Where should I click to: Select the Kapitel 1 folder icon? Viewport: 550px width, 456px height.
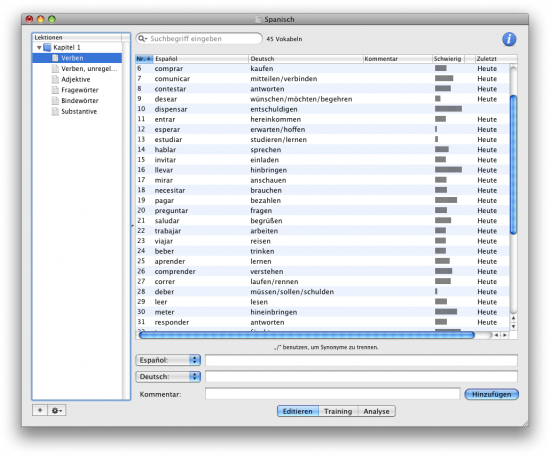point(47,47)
